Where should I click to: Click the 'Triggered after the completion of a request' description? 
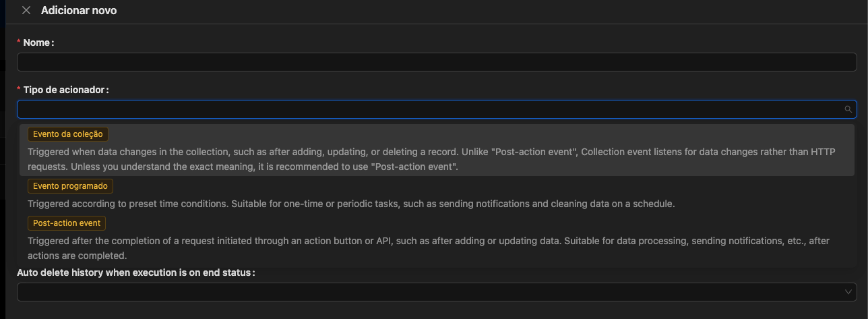(429, 248)
